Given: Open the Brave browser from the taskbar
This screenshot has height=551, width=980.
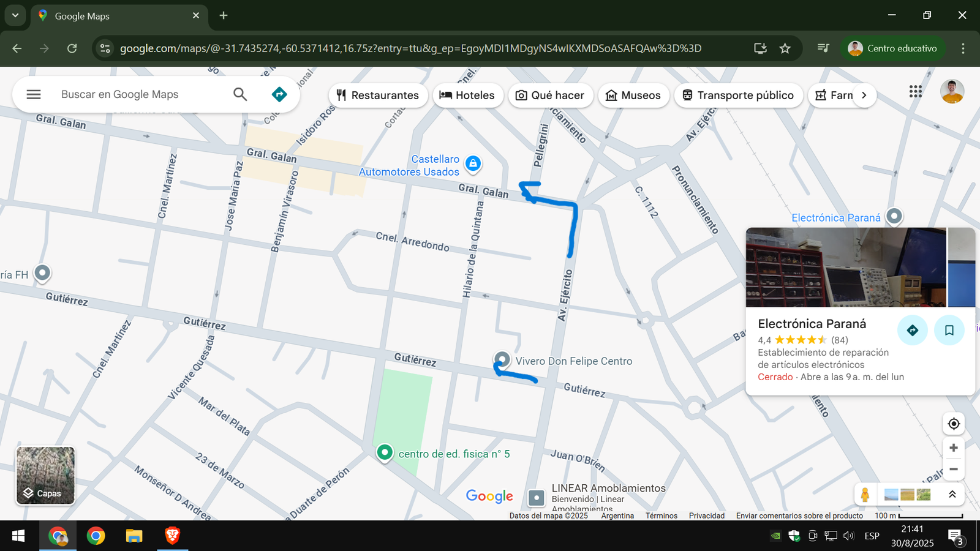Looking at the screenshot, I should pyautogui.click(x=172, y=536).
